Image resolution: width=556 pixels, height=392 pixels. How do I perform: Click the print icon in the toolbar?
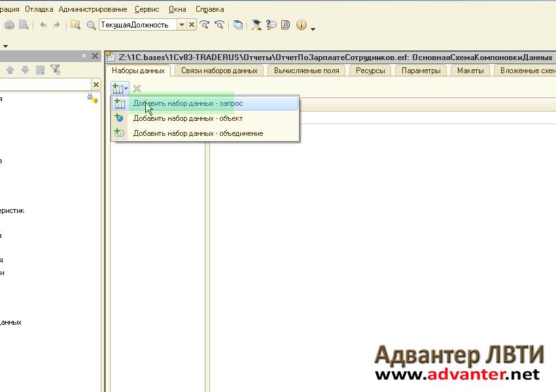9,25
